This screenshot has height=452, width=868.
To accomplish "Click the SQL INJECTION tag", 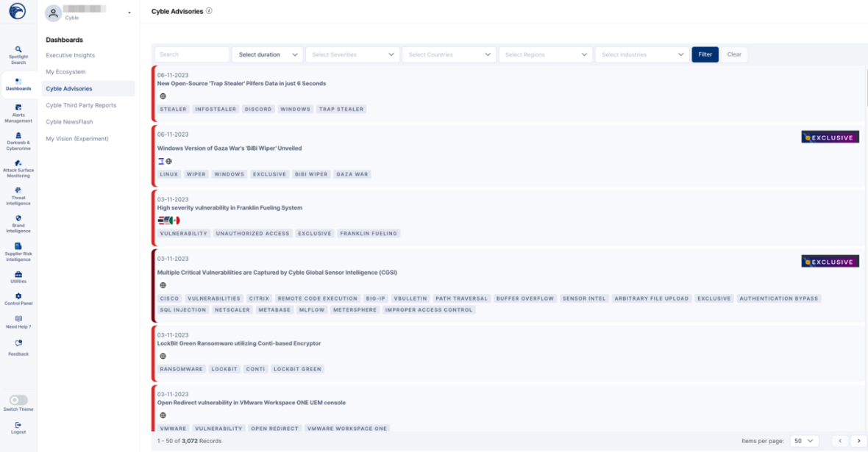I will click(182, 310).
